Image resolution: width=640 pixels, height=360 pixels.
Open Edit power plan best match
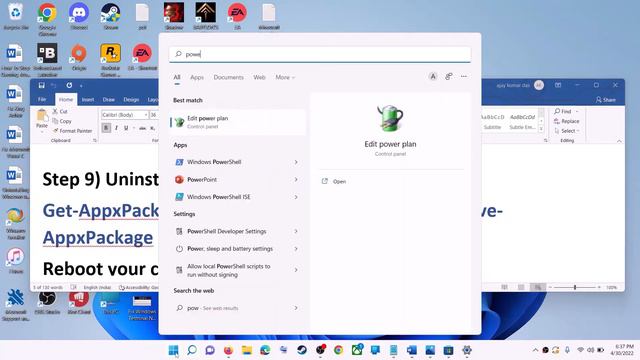click(x=238, y=122)
